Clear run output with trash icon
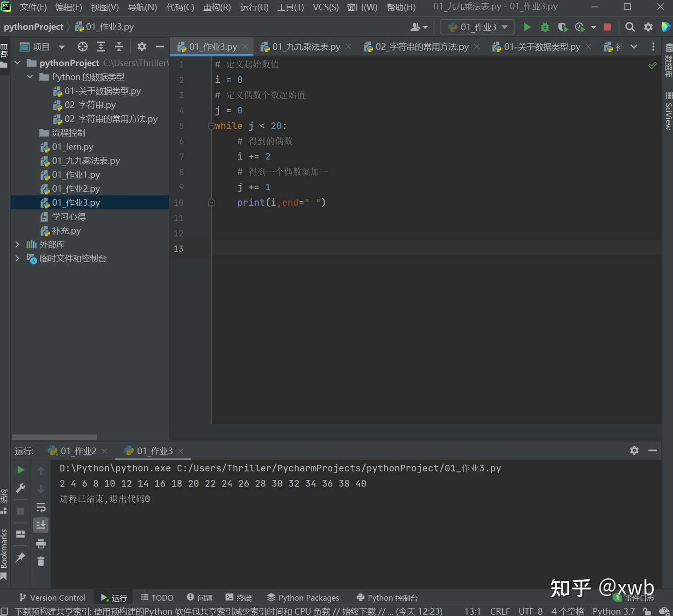The width and height of the screenshot is (673, 616). click(x=41, y=561)
